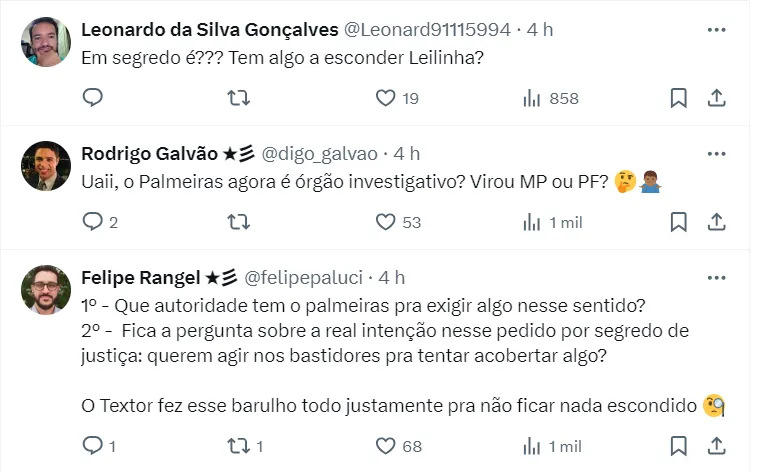Reply to Felipe Rangel's tweet
763x472 pixels.
pyautogui.click(x=93, y=446)
